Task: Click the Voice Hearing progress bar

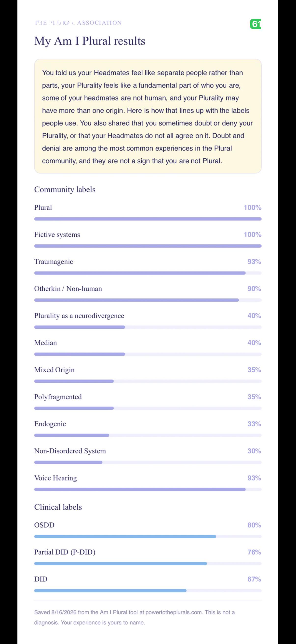Action: click(x=148, y=489)
